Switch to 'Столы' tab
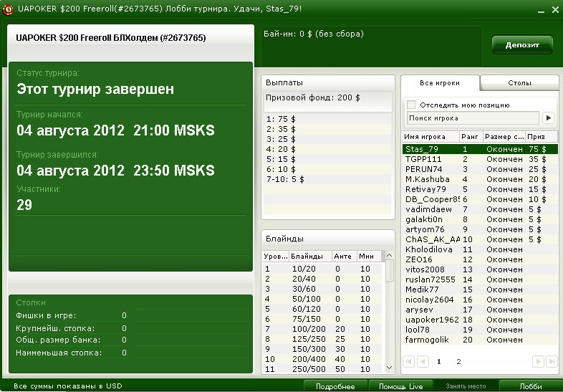The width and height of the screenshot is (563, 392). click(519, 83)
